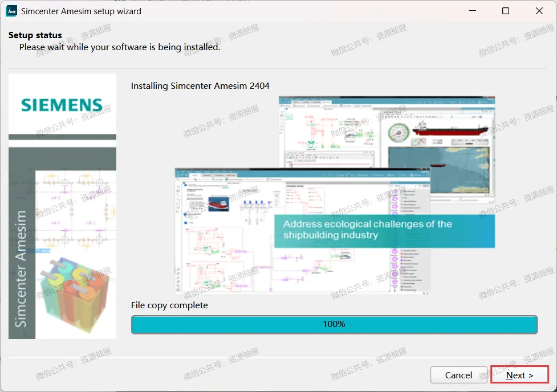
Task: Maximize the setup wizard window
Action: tap(506, 11)
